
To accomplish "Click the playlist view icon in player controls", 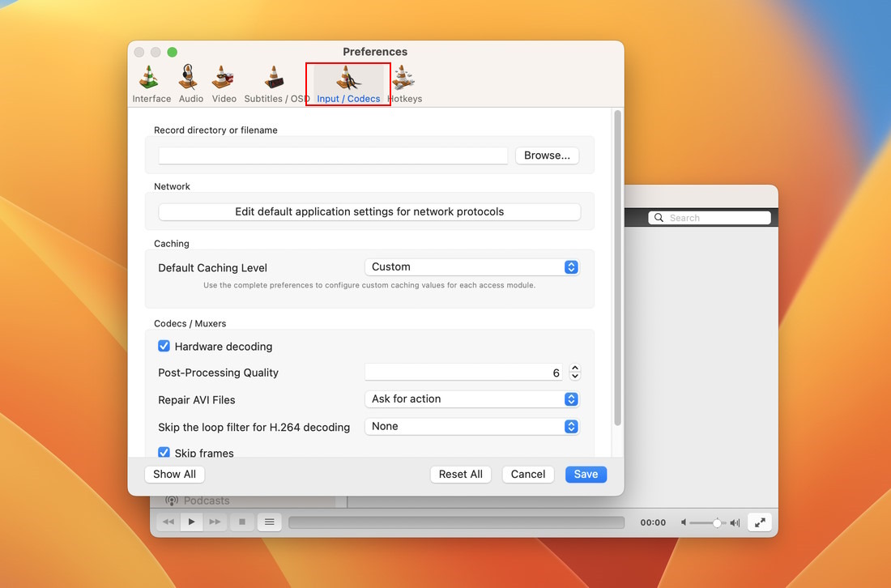I will (269, 522).
